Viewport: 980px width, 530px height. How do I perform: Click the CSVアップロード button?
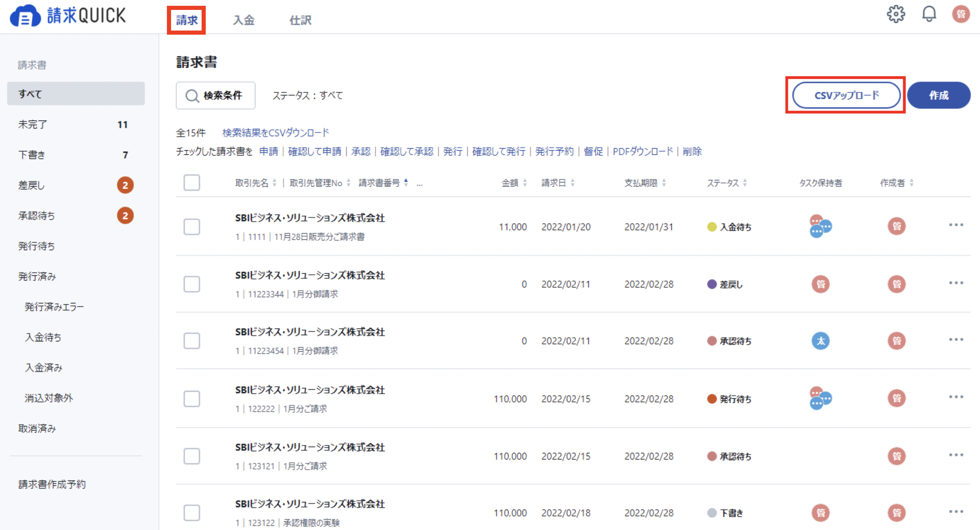[846, 95]
